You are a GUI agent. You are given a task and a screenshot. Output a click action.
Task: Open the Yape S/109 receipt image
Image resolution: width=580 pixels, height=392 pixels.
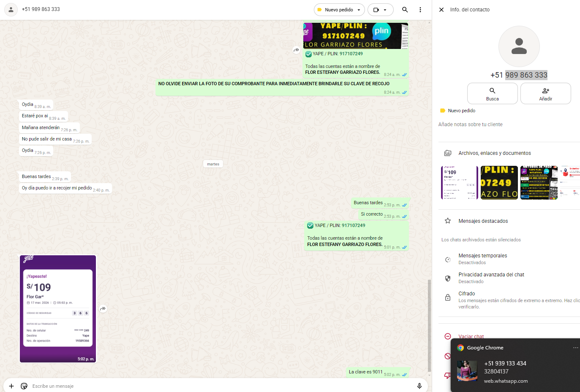[x=58, y=309]
